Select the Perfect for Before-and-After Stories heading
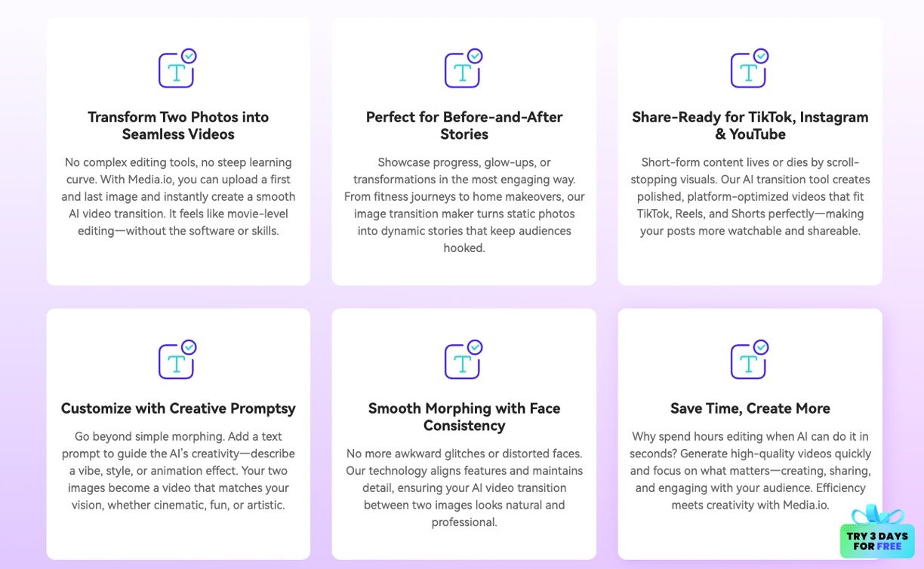 click(464, 125)
